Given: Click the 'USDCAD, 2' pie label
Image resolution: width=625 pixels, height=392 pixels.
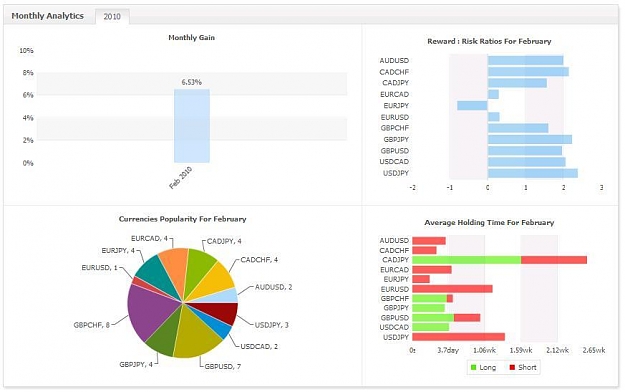Looking at the screenshot, I should (259, 346).
